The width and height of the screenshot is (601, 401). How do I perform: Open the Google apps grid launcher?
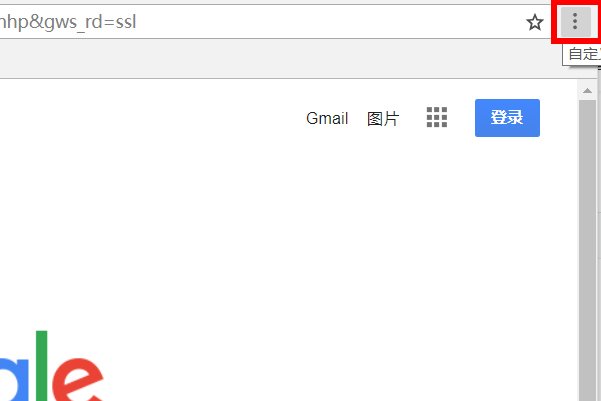click(437, 118)
